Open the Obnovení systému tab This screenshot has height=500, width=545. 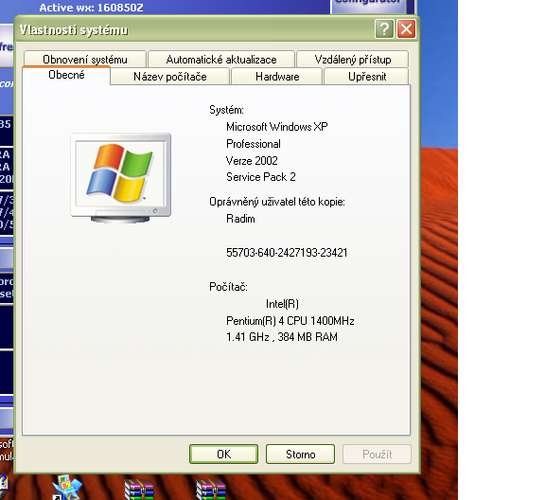pos(85,59)
